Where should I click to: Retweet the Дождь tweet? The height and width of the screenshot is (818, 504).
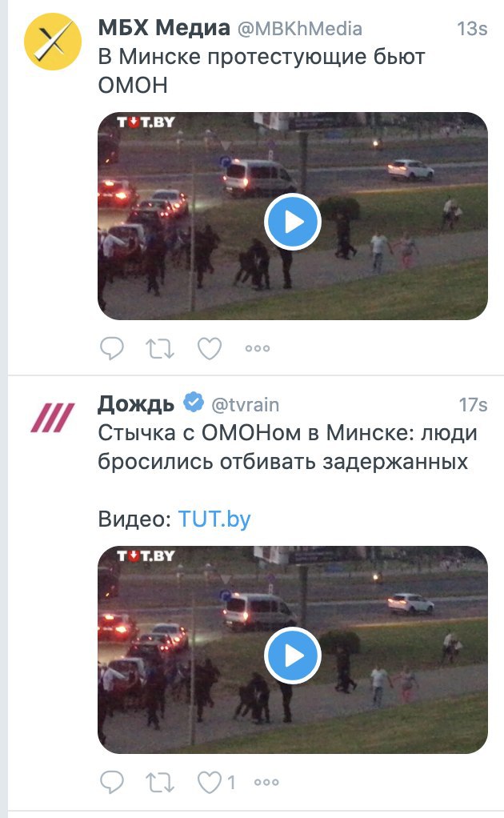[x=159, y=782]
